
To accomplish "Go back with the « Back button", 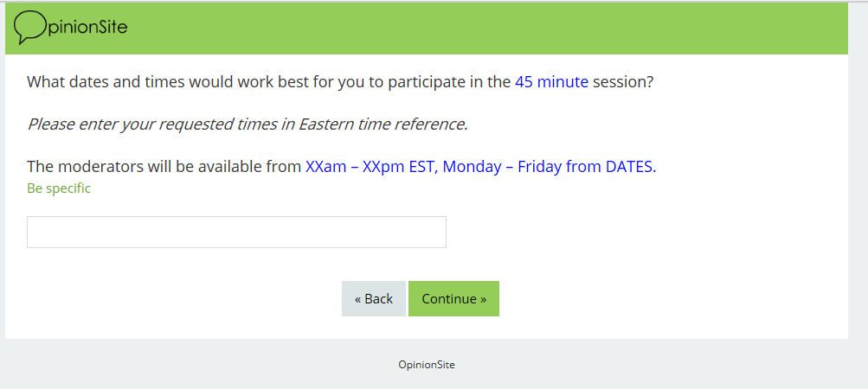I will [373, 298].
